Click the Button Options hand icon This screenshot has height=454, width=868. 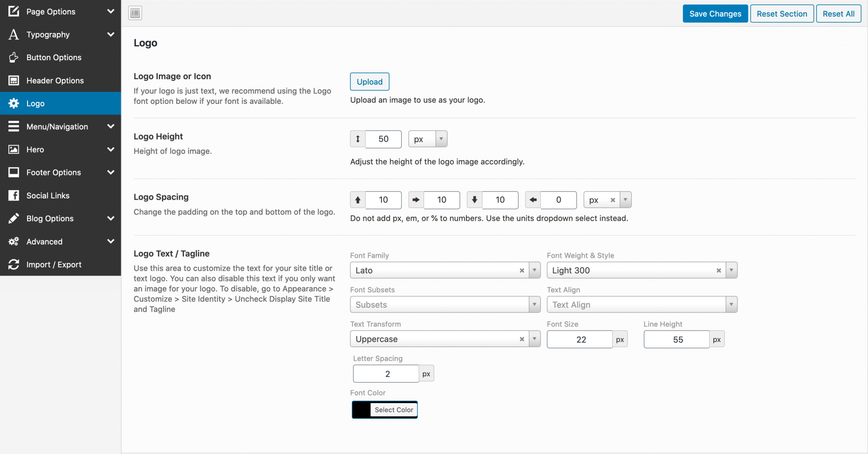point(14,57)
